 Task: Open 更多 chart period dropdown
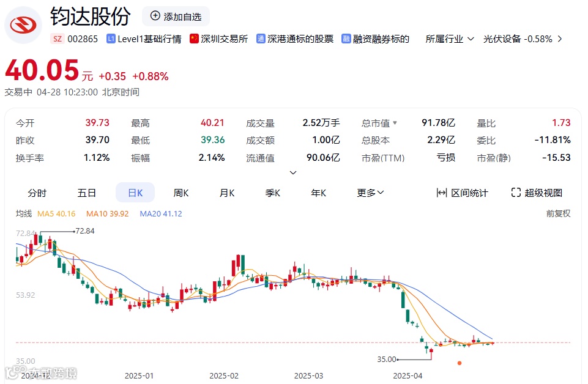(x=370, y=193)
